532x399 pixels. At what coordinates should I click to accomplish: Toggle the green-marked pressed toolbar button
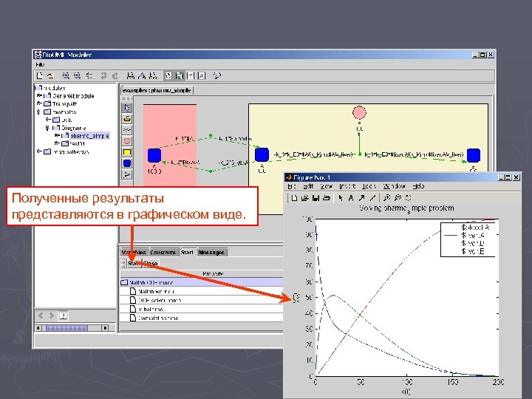click(x=180, y=75)
